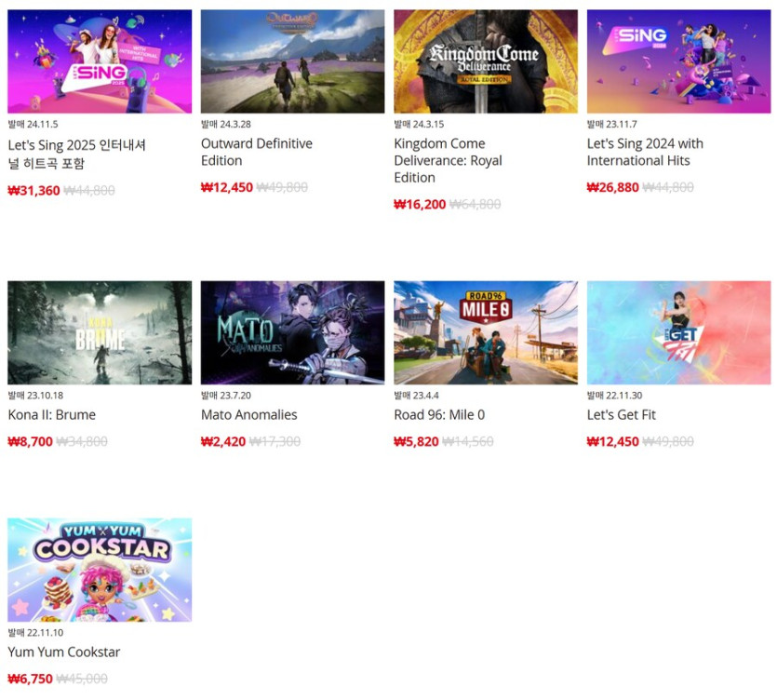Select the Kingdom Come Deliverance cover art
Image resolution: width=777 pixels, height=700 pixels.
click(486, 61)
